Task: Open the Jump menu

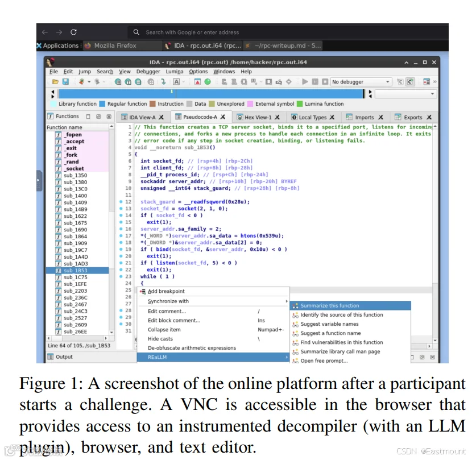Action: [x=85, y=72]
